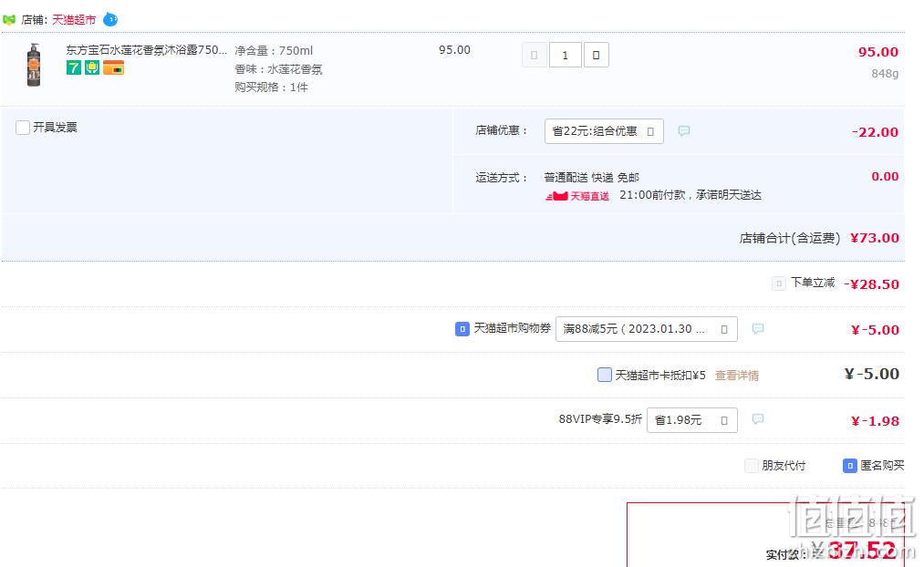The width and height of the screenshot is (924, 567).
Task: Click the green shield guarantee badge
Action: 92,67
